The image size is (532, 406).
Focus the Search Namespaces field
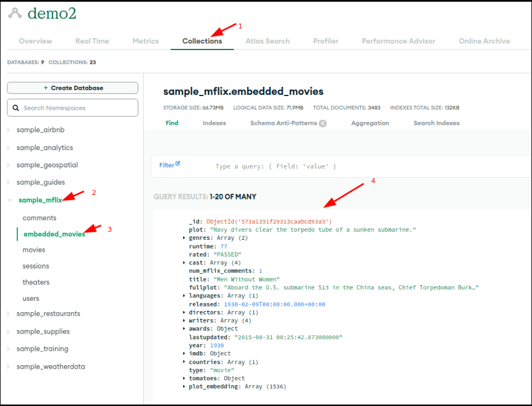click(78, 108)
